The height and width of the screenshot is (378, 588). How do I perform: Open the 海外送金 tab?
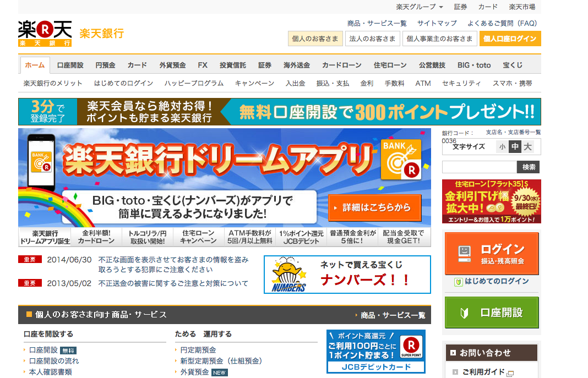297,65
